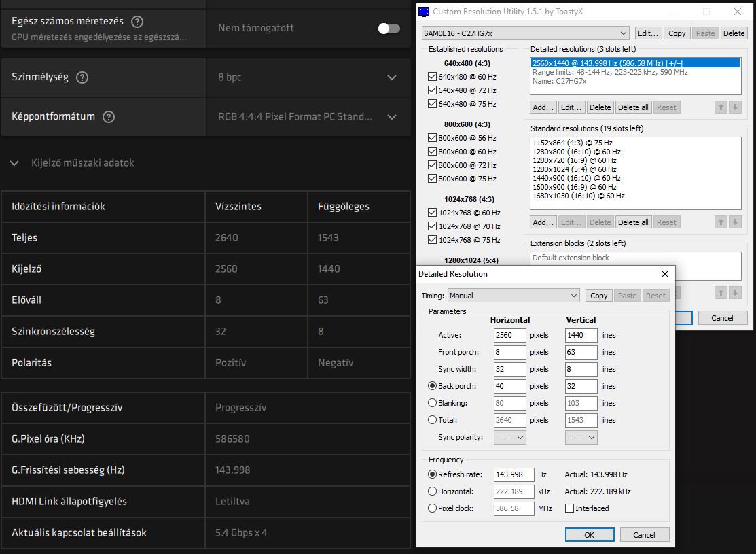Open help icon beside Színmélység

coord(82,77)
